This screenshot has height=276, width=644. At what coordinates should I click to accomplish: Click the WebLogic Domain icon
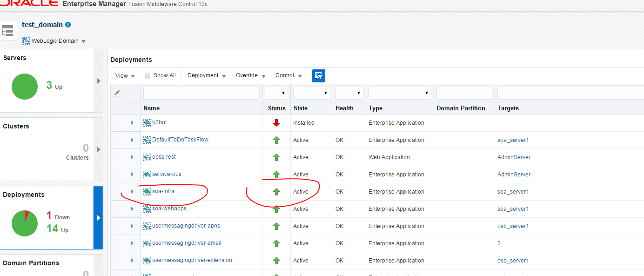(26, 41)
